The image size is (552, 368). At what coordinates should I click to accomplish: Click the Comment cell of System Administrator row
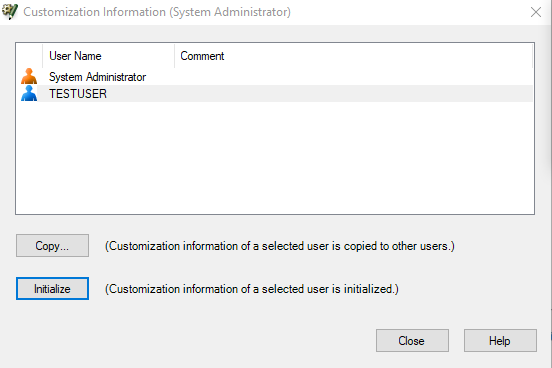coord(353,77)
